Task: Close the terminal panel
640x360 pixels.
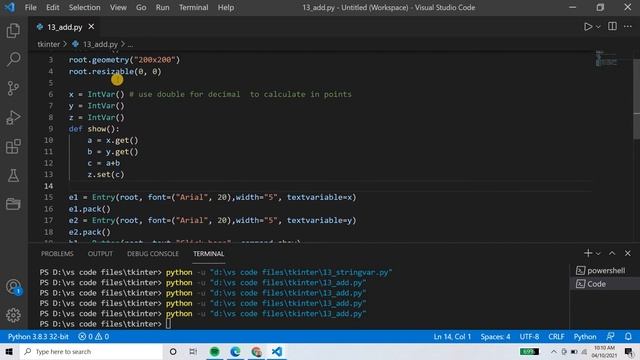Action: coord(628,253)
